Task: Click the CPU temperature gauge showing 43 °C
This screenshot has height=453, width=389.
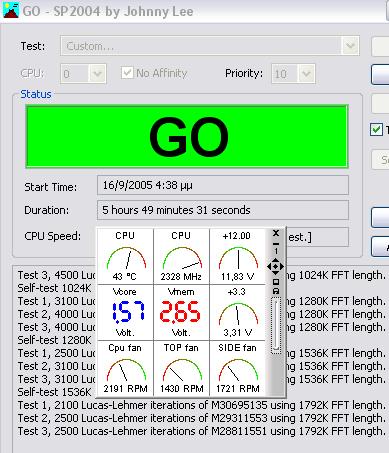Action: [126, 256]
